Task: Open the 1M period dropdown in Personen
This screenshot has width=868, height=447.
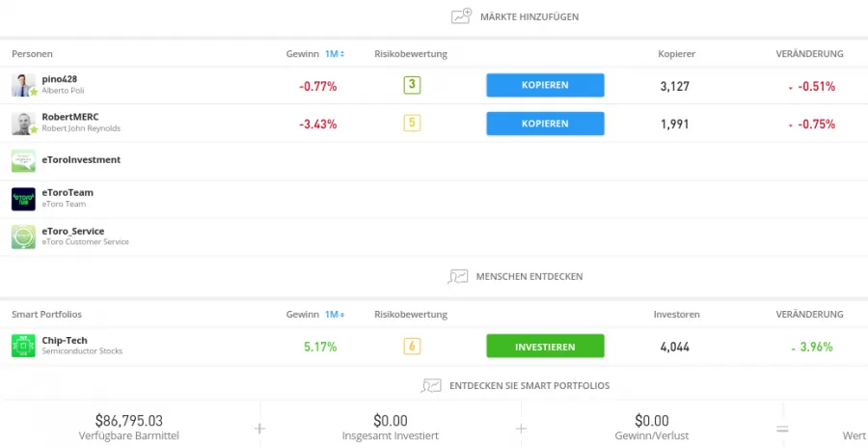Action: pyautogui.click(x=335, y=54)
